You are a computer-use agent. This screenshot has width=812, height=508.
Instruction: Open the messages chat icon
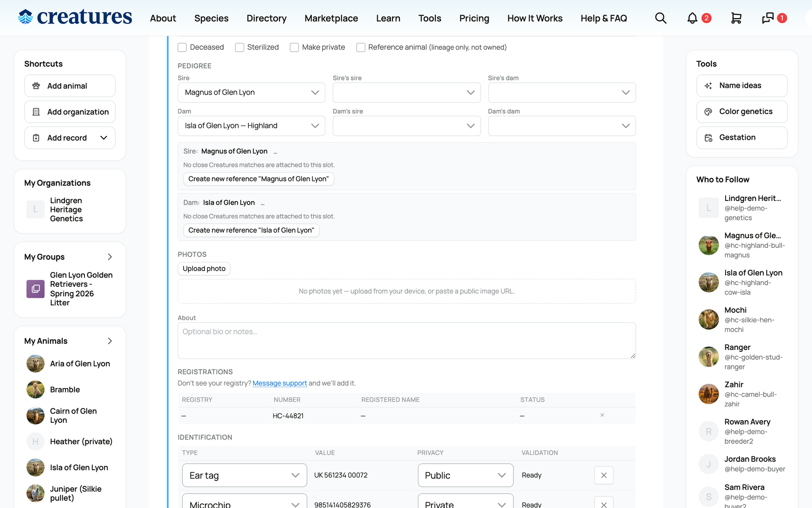pyautogui.click(x=768, y=18)
